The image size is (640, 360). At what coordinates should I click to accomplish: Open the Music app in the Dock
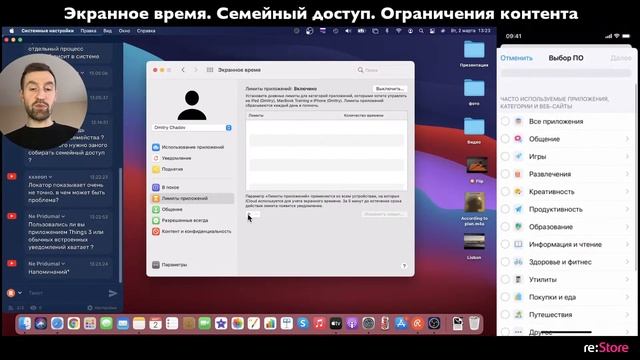tap(319, 324)
